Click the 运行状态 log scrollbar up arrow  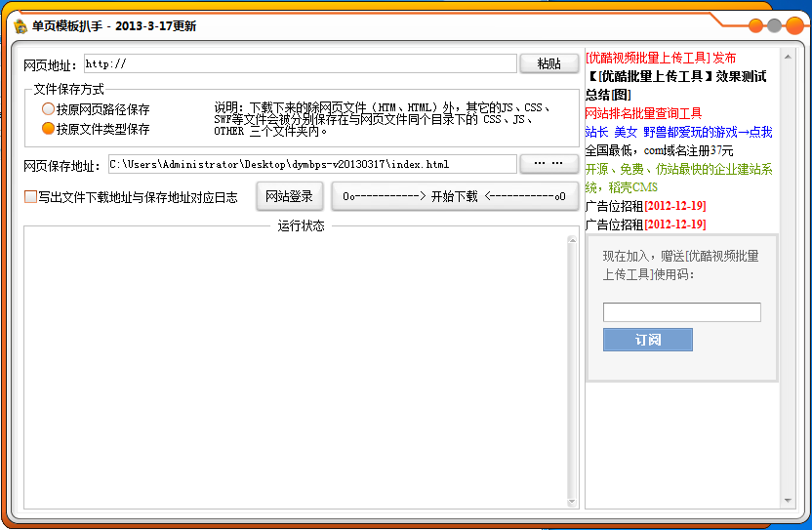tap(572, 240)
